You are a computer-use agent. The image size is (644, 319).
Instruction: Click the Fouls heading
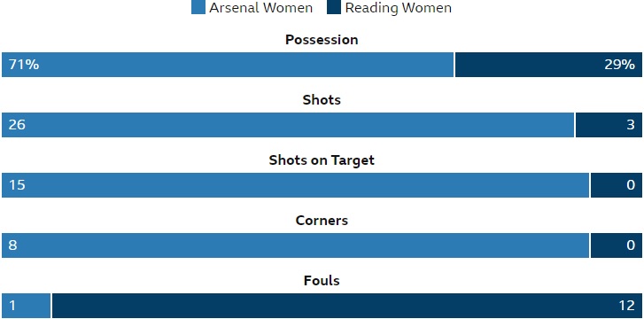coord(322,281)
